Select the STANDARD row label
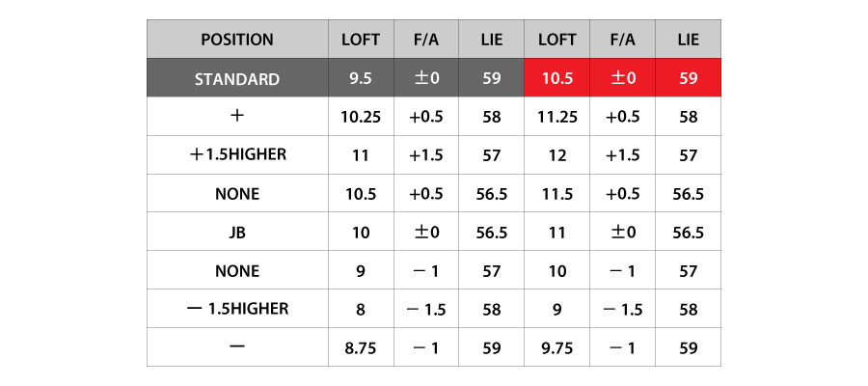The width and height of the screenshot is (868, 386). 237,78
